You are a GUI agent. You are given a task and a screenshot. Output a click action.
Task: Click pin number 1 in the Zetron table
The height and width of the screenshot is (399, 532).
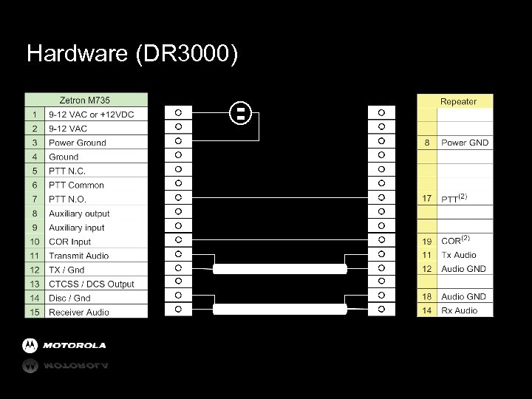click(35, 115)
